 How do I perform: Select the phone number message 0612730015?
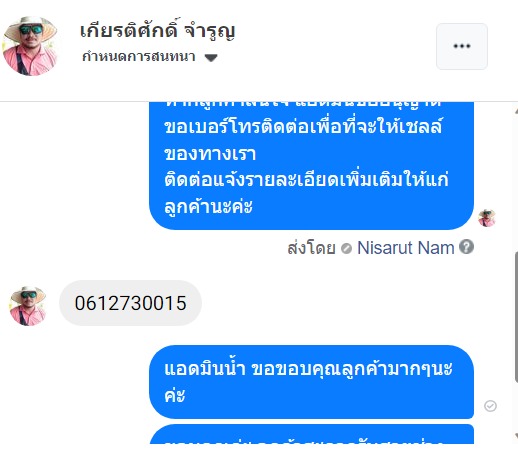(130, 303)
